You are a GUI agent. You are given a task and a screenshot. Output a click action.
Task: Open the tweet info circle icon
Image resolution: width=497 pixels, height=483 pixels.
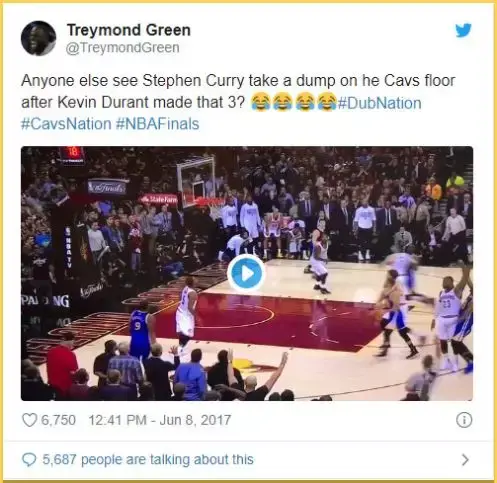(x=464, y=420)
